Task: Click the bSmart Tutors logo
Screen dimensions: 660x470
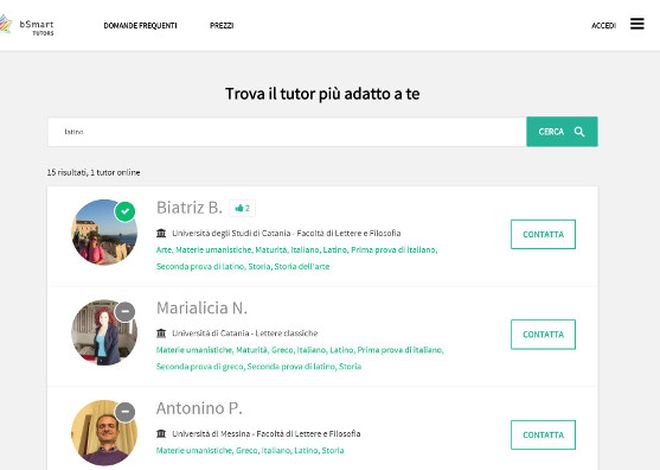Action: pyautogui.click(x=27, y=25)
